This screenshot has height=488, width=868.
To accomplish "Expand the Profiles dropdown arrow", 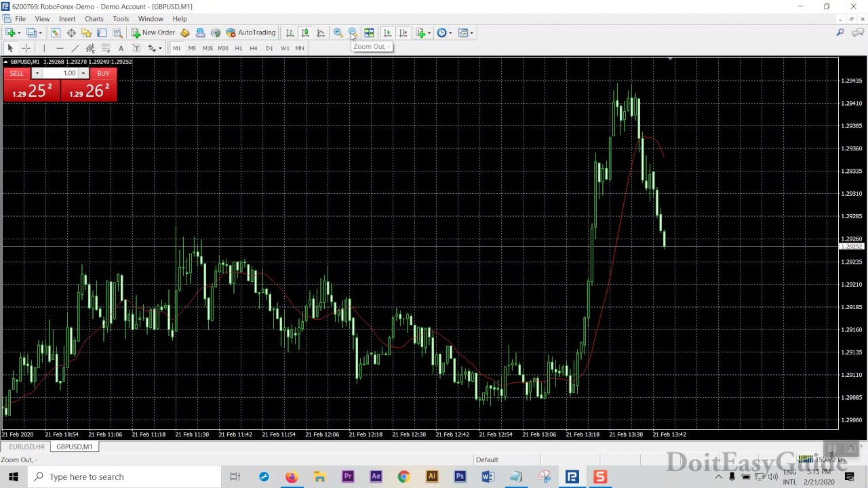I will [x=40, y=33].
